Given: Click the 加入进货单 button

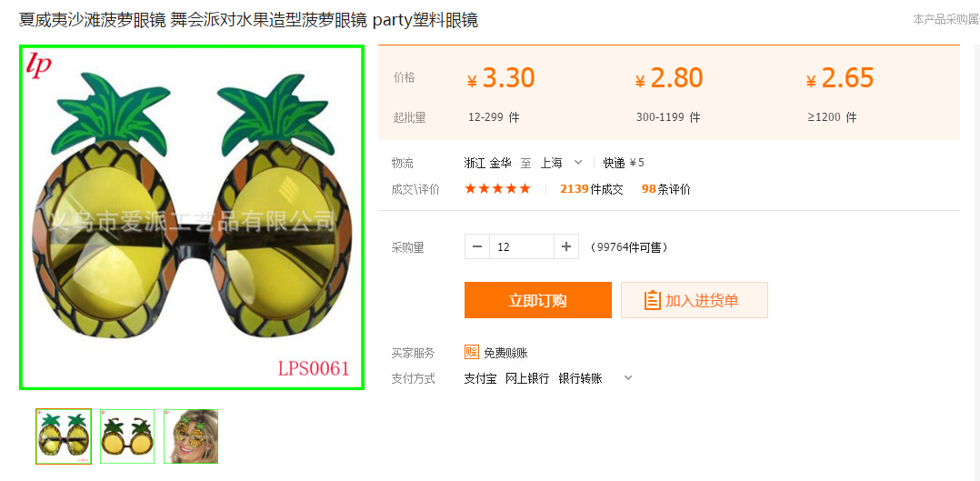Looking at the screenshot, I should [694, 300].
